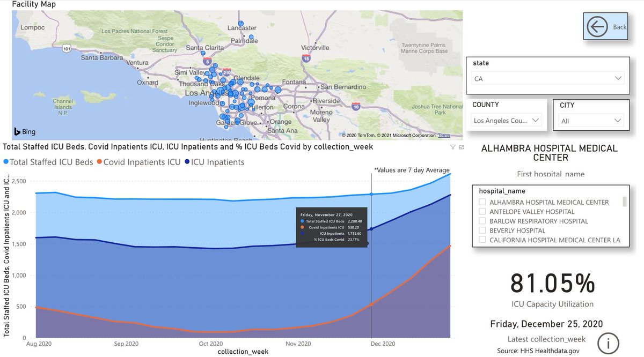Image resolution: width=644 pixels, height=357 pixels.
Task: Select the Total Staffed ICU Beds legend marker
Action: pyautogui.click(x=5, y=162)
